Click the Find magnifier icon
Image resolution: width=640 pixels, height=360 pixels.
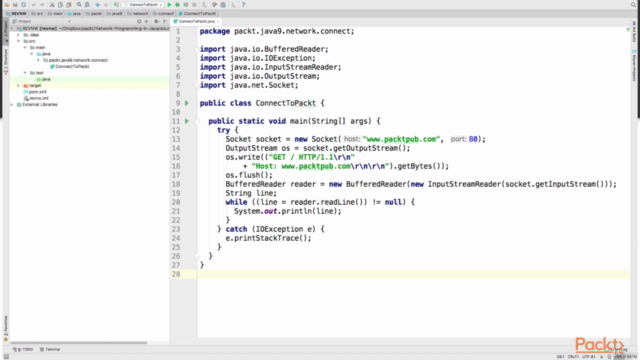(79, 4)
